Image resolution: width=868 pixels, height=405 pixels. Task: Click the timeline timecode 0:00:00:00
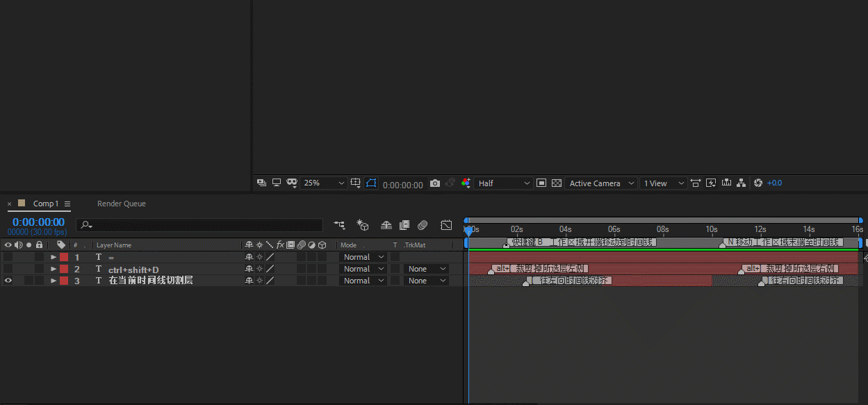coord(38,222)
